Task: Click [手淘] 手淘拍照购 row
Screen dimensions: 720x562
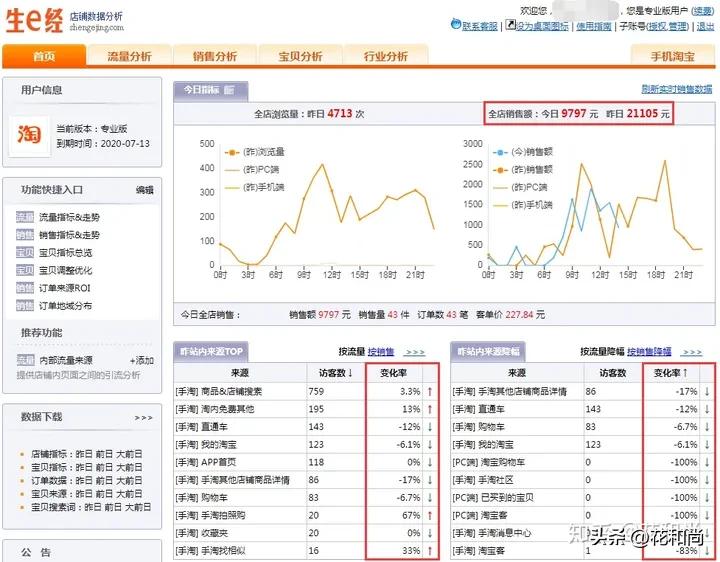Action: (x=306, y=515)
